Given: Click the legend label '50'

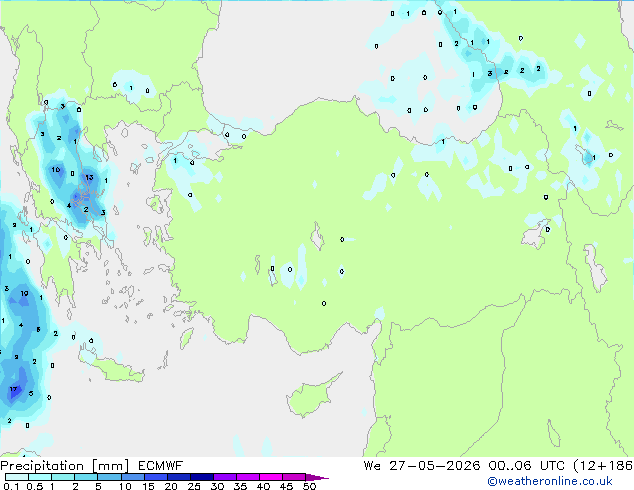Looking at the screenshot, I should pyautogui.click(x=309, y=486).
